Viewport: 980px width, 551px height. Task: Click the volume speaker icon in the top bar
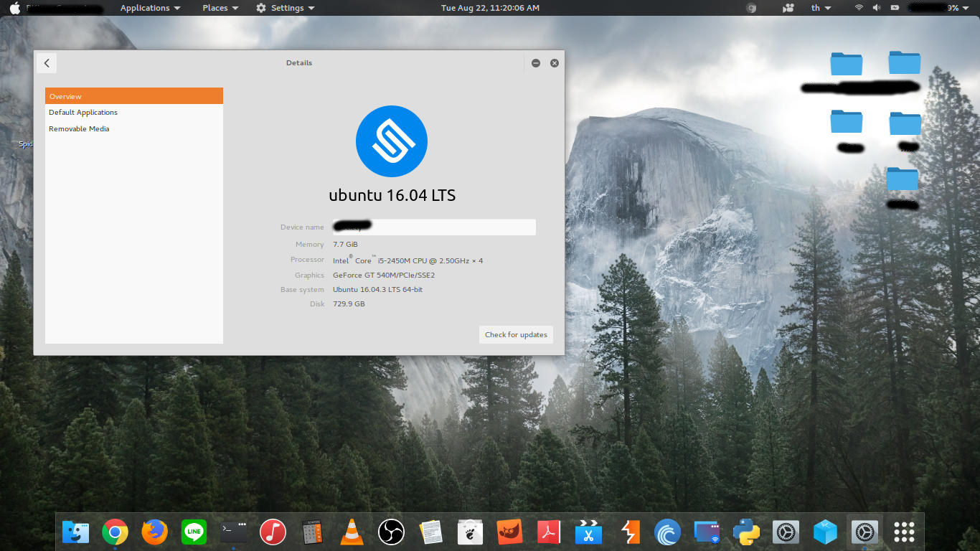pos(877,8)
